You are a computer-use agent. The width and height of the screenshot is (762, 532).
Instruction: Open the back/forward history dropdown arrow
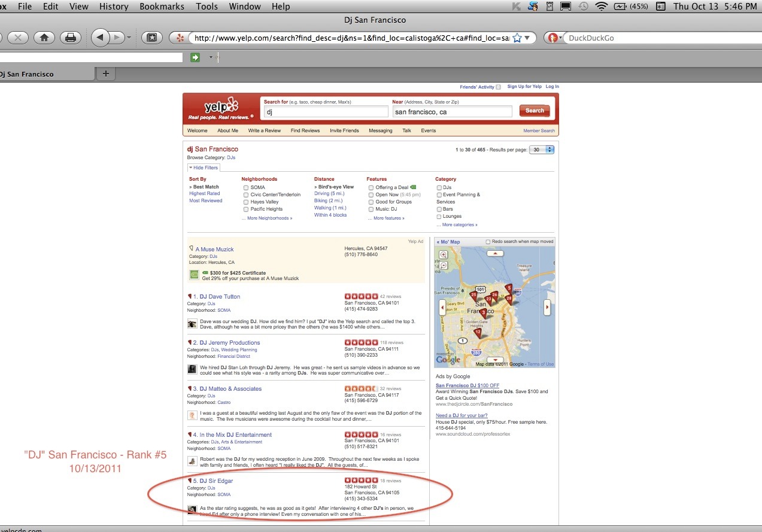[x=129, y=38]
